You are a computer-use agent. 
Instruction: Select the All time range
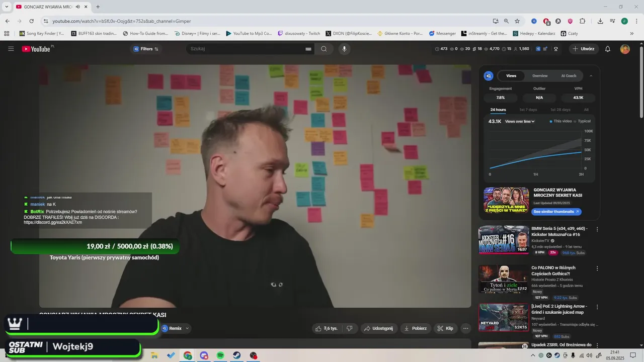(586, 110)
